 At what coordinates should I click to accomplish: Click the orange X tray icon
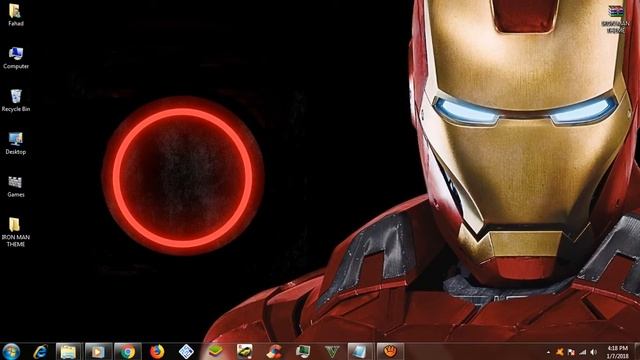click(560, 352)
